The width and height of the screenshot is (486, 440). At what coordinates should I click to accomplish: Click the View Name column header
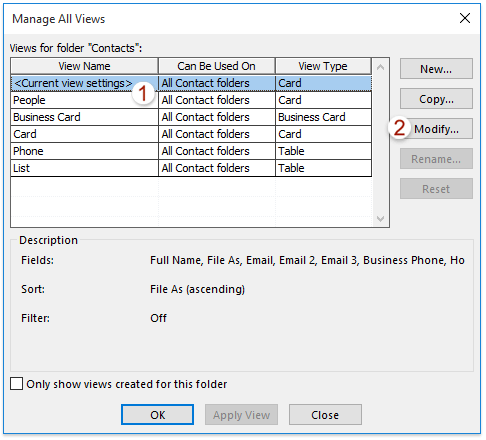coord(84,66)
